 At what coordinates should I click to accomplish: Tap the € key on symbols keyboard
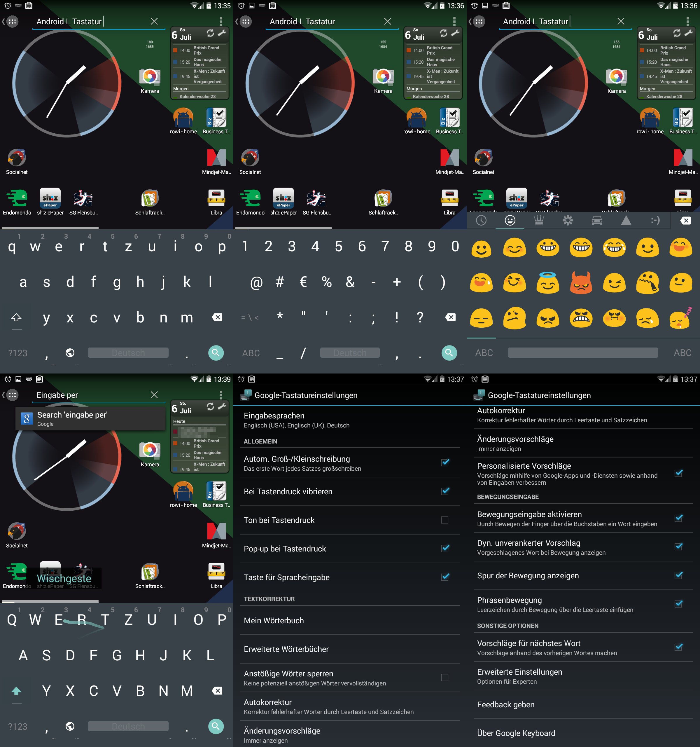tap(303, 282)
